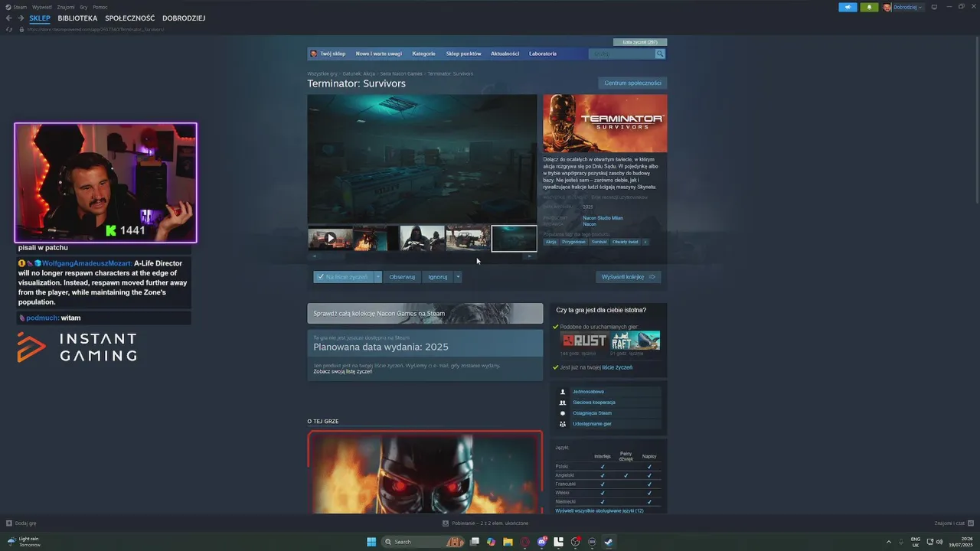Viewport: 980px width, 551px height.
Task: Play the trailer video thumbnail
Action: coord(330,238)
